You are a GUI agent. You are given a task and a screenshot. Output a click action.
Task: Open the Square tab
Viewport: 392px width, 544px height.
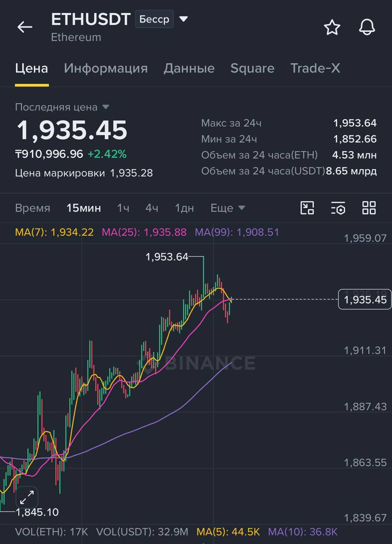pyautogui.click(x=252, y=68)
